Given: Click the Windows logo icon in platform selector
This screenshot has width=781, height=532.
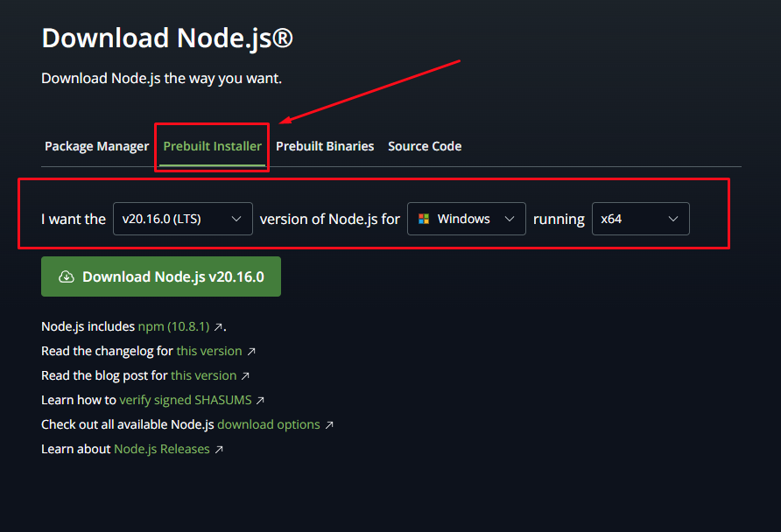Looking at the screenshot, I should tap(424, 219).
